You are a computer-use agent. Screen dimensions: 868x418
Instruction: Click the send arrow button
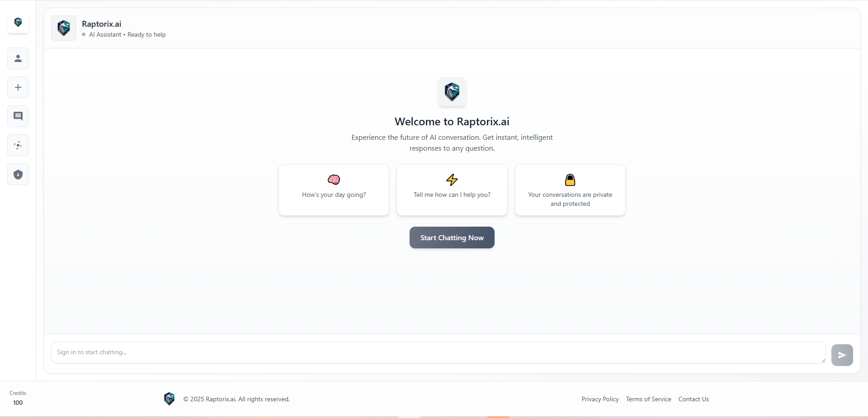[842, 355]
